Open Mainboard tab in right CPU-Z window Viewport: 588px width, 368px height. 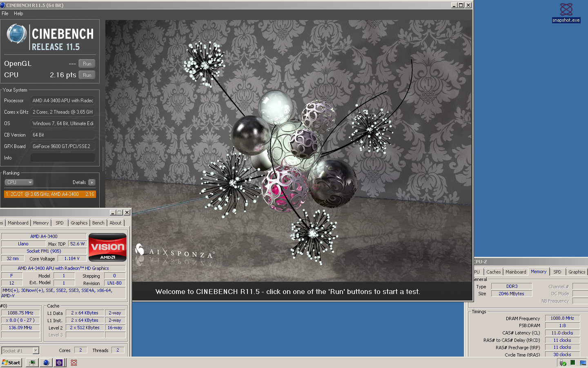516,272
